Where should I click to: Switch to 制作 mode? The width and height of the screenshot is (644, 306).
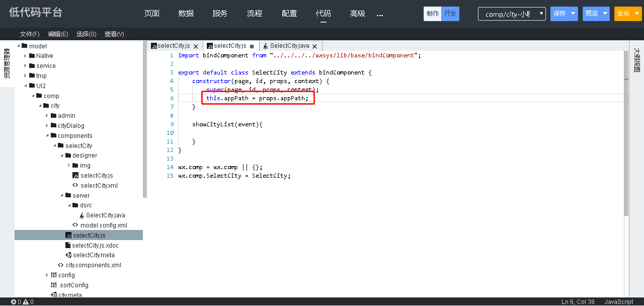click(x=432, y=14)
